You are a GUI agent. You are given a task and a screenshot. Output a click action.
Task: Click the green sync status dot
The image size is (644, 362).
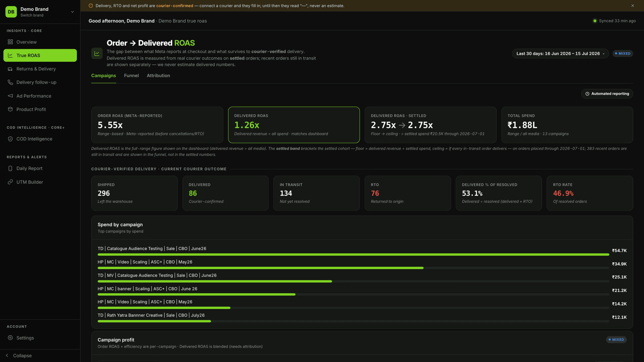coord(595,21)
